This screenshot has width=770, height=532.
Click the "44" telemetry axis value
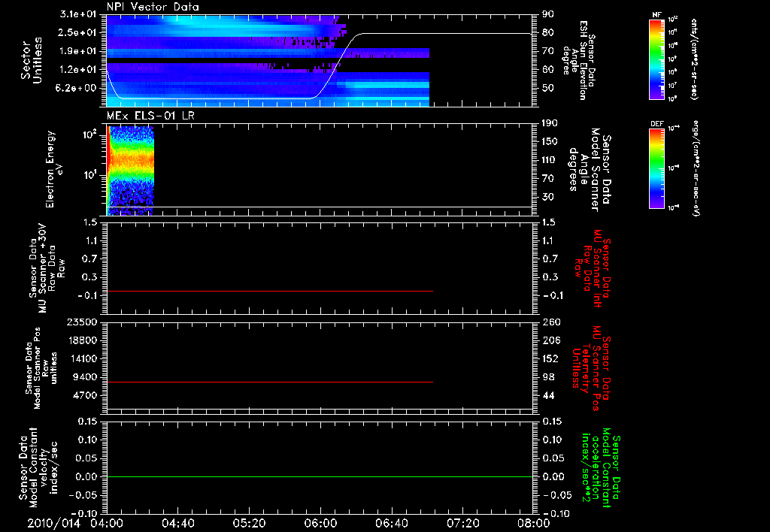548,395
